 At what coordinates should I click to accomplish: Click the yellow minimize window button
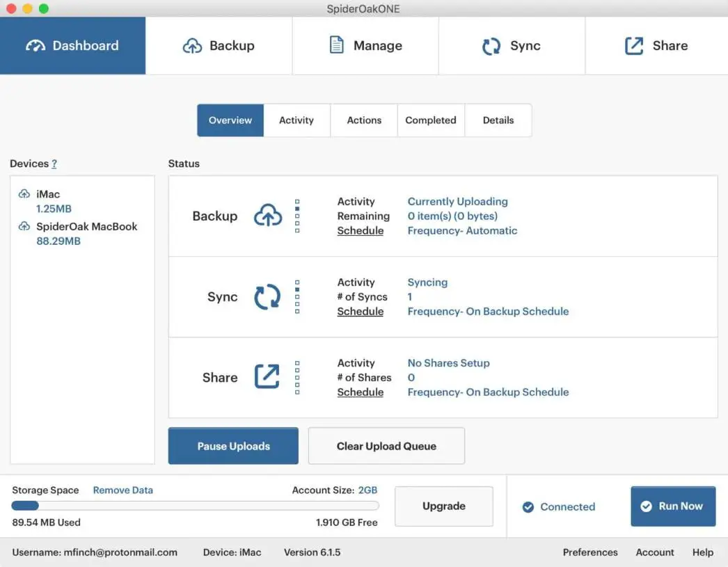pyautogui.click(x=27, y=8)
